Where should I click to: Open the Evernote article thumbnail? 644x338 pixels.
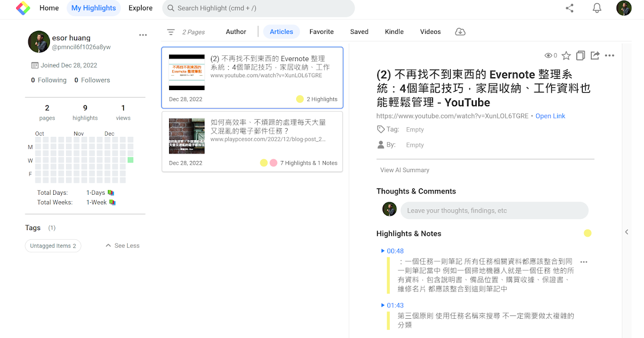click(x=187, y=72)
